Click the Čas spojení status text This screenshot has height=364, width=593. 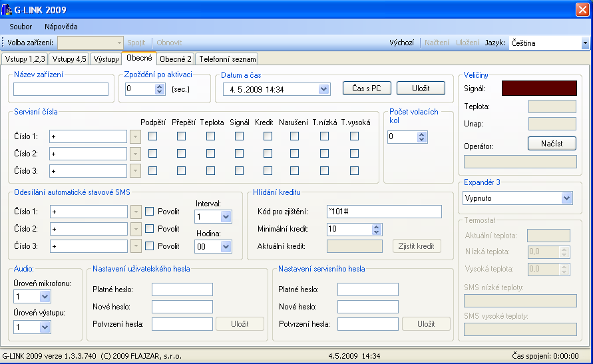545,356
